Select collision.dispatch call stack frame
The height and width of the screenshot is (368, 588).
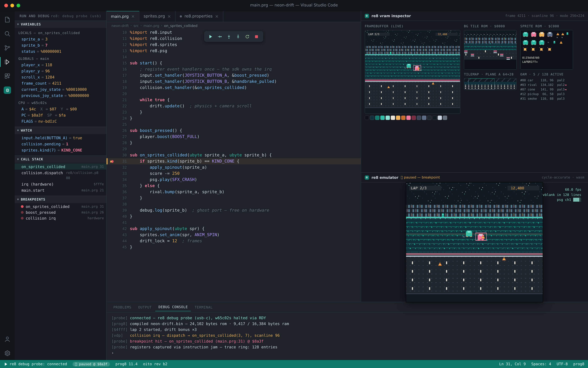point(60,175)
